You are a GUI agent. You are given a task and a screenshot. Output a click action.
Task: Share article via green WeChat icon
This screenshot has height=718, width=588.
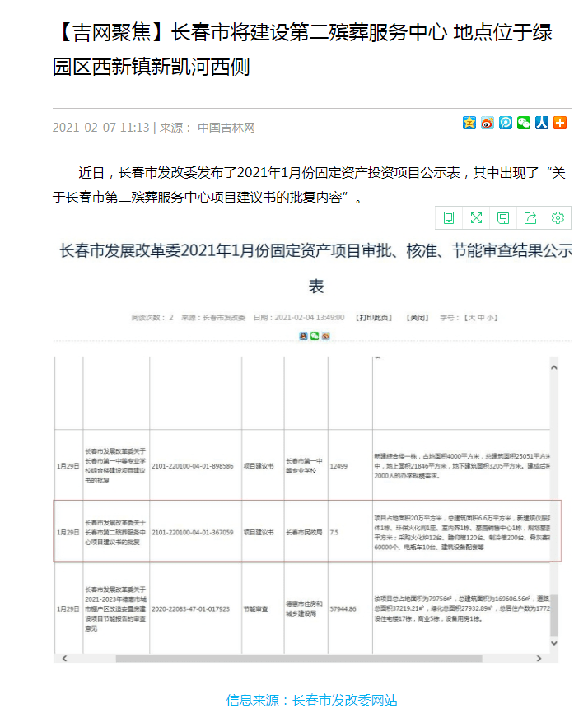(524, 123)
